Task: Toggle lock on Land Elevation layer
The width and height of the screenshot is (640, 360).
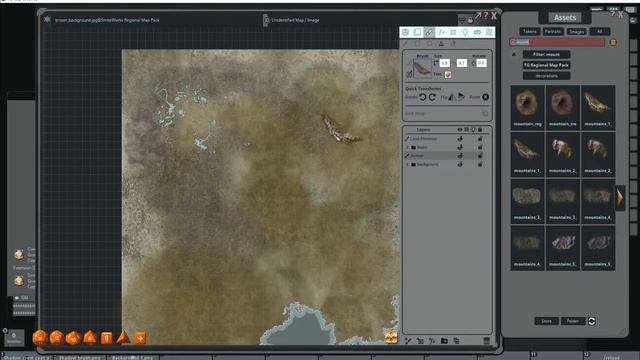Action: (480, 139)
